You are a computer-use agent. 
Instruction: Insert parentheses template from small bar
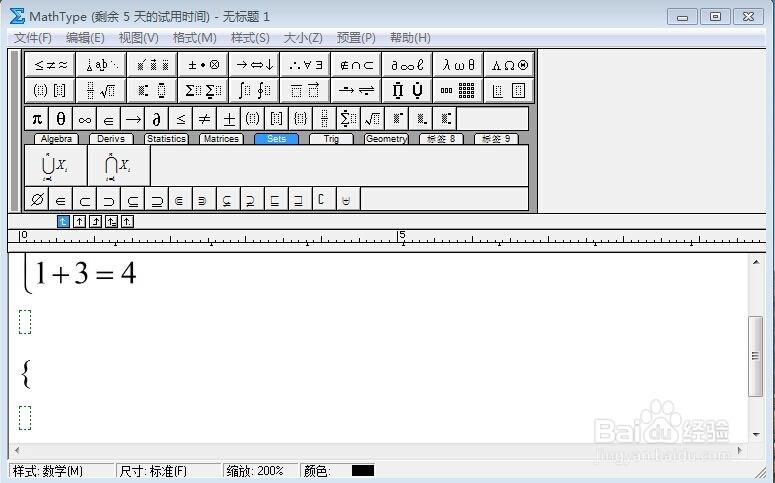point(252,119)
